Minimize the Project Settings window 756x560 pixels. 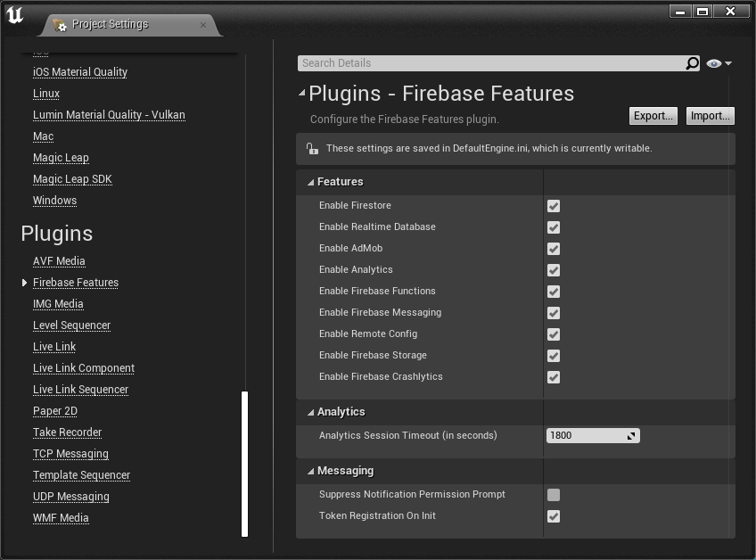coord(680,12)
